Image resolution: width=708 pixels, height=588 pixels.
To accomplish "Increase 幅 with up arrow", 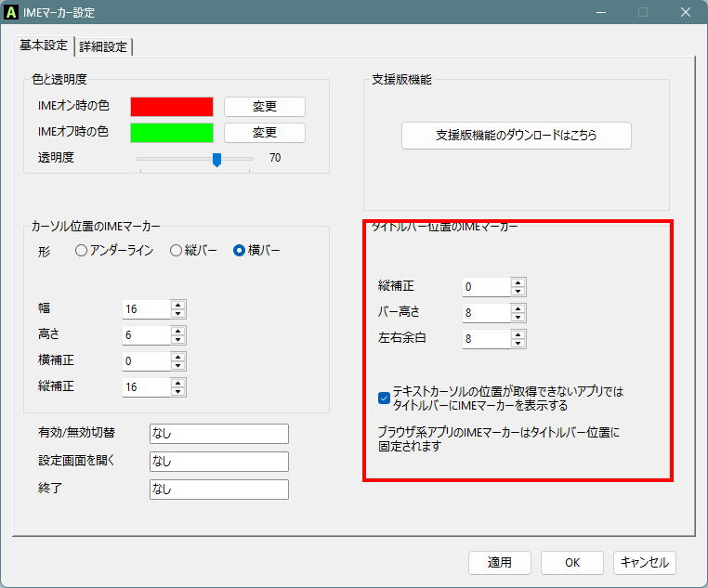I will [x=177, y=305].
